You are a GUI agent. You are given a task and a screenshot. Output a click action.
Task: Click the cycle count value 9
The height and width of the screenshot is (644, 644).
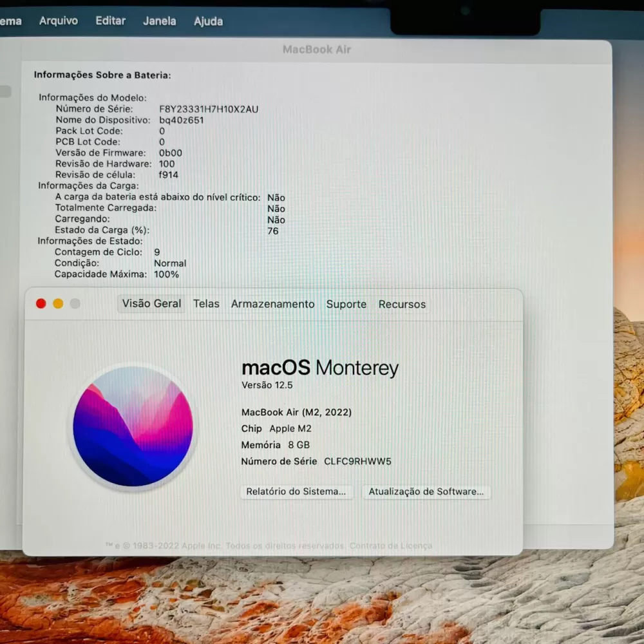(x=157, y=252)
